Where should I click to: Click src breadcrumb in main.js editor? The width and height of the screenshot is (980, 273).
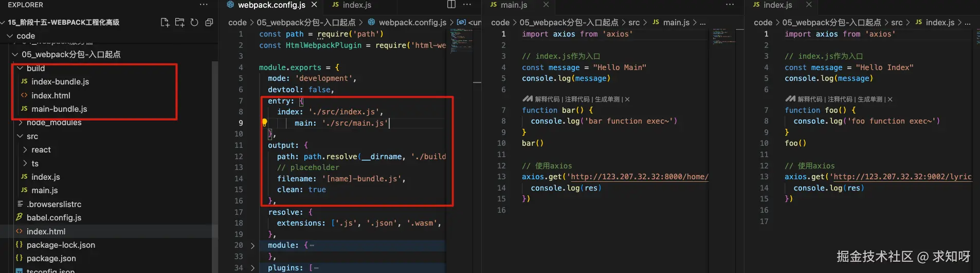(x=634, y=22)
